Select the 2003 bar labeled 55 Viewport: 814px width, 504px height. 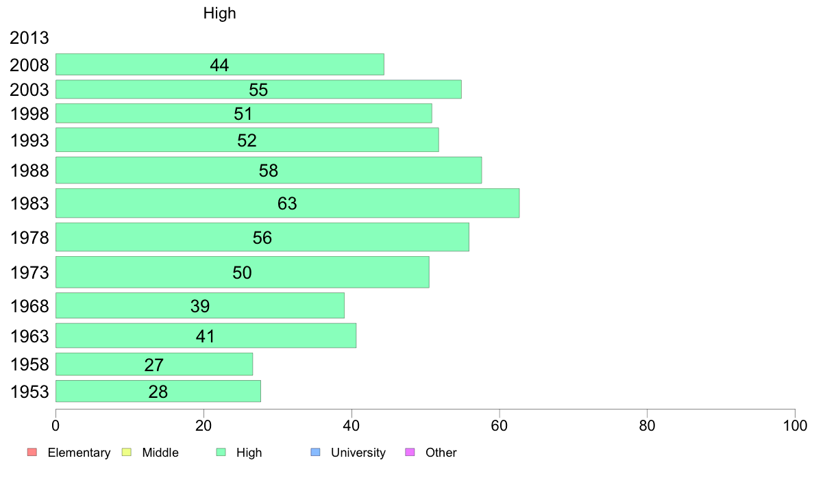tap(258, 89)
